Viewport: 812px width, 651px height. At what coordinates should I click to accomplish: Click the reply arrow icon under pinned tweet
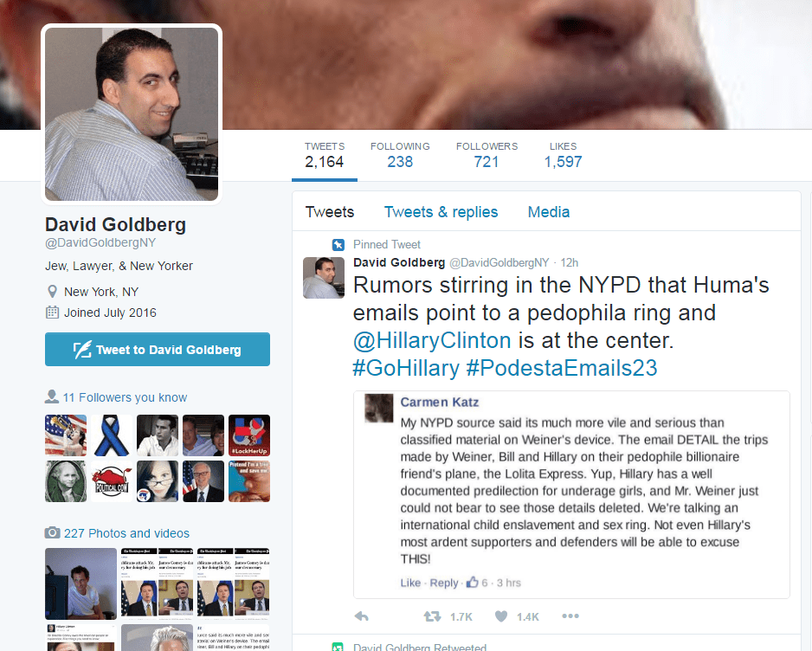pyautogui.click(x=362, y=616)
